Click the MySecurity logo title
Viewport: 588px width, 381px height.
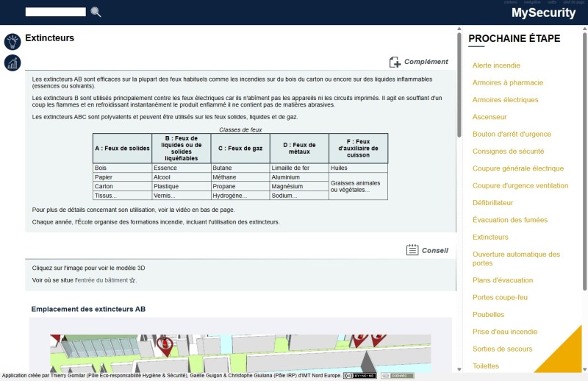tap(543, 13)
